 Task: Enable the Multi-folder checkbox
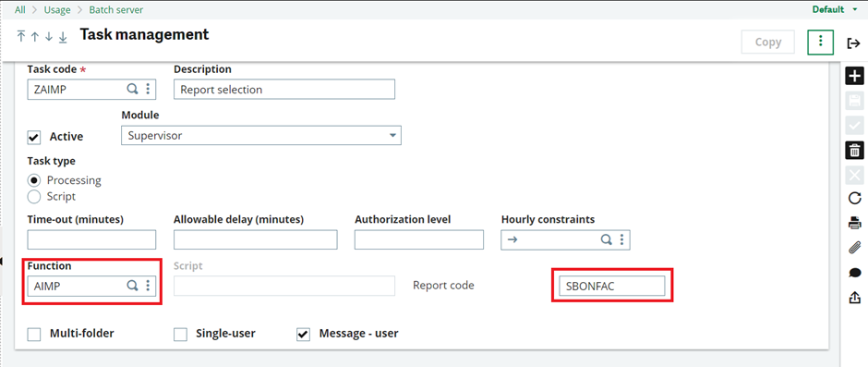pyautogui.click(x=34, y=335)
